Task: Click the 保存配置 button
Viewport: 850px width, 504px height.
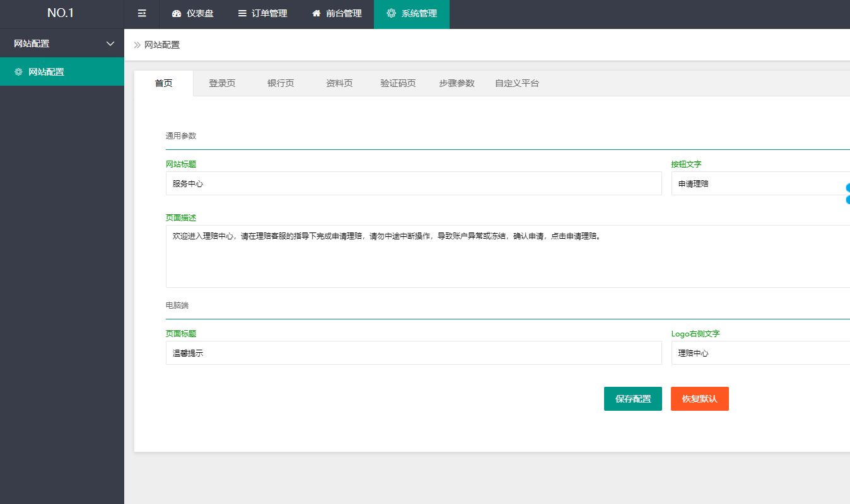Action: (633, 399)
